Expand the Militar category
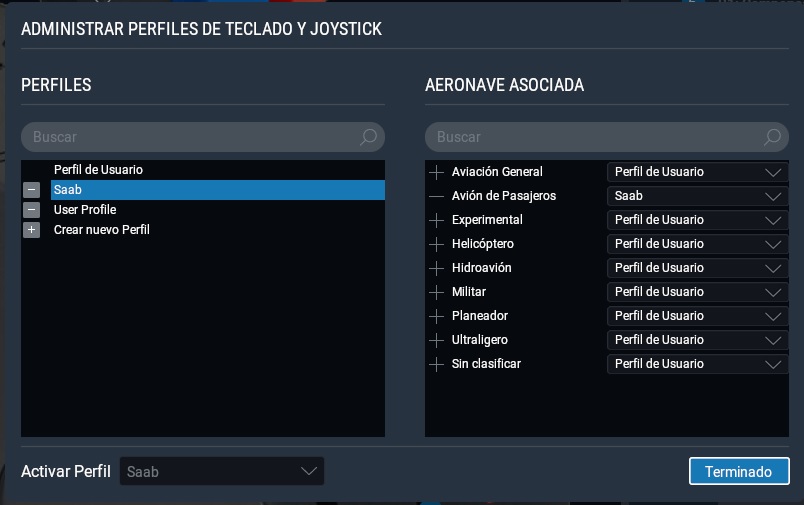This screenshot has height=505, width=804. click(x=436, y=292)
